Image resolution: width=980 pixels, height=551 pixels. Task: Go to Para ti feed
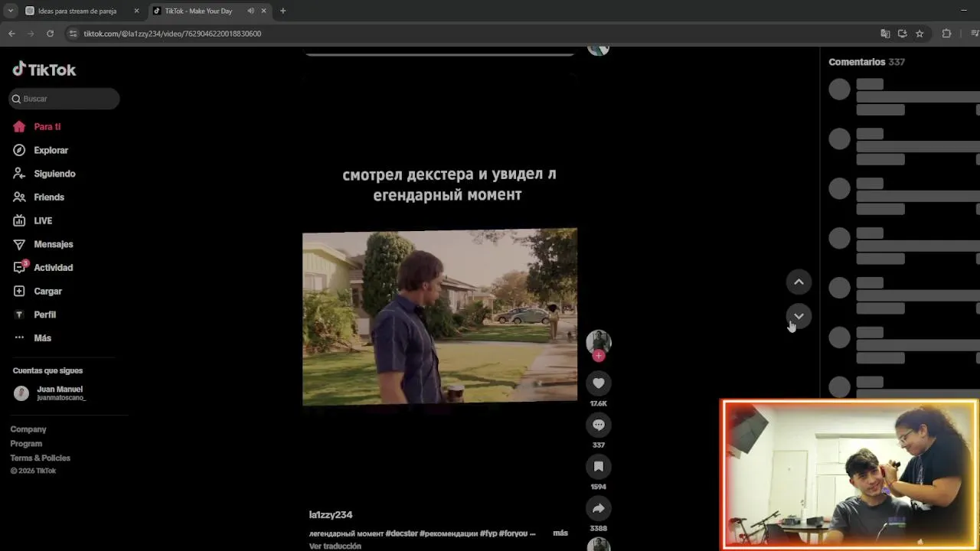tap(37, 127)
